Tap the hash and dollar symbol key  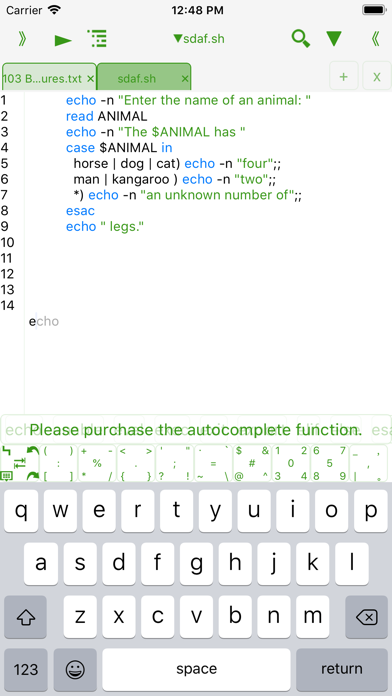point(252,463)
